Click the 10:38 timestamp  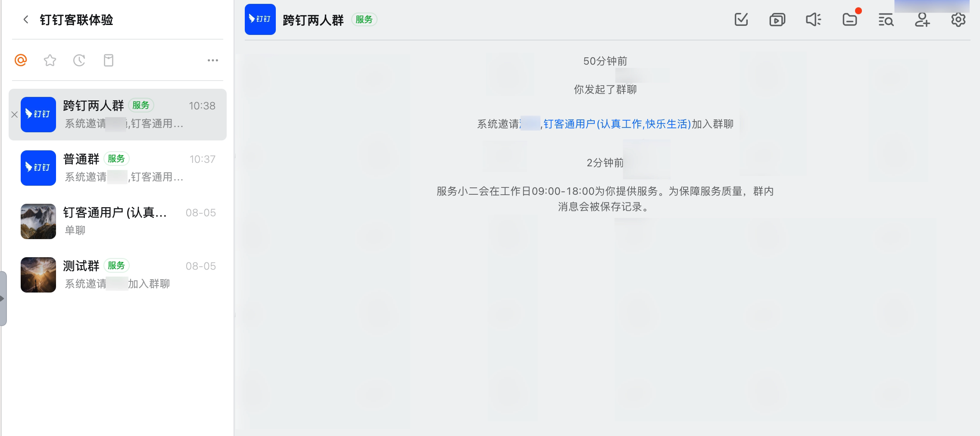(202, 106)
